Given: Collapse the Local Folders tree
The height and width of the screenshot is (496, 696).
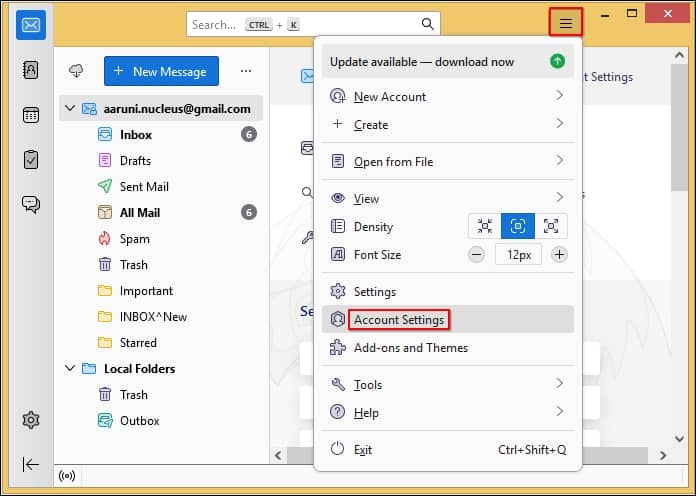Looking at the screenshot, I should [x=69, y=369].
